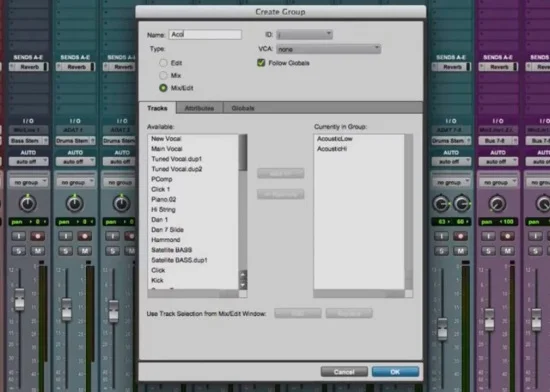This screenshot has width=550, height=392.
Task: Toggle input monitoring on pan +100 track
Action: 489,236
